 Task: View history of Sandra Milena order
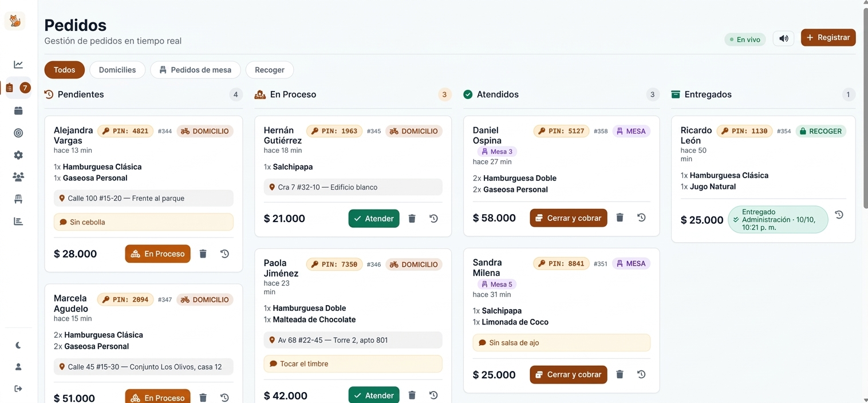point(641,374)
